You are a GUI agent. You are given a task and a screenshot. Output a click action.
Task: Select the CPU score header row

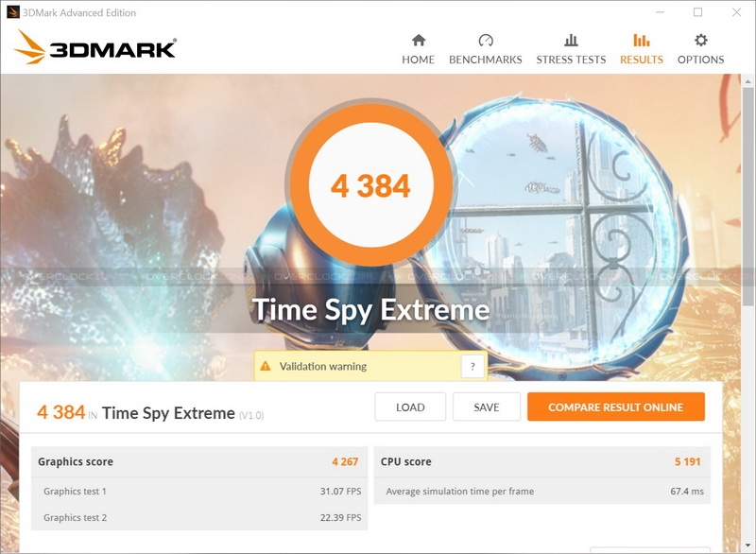point(541,461)
